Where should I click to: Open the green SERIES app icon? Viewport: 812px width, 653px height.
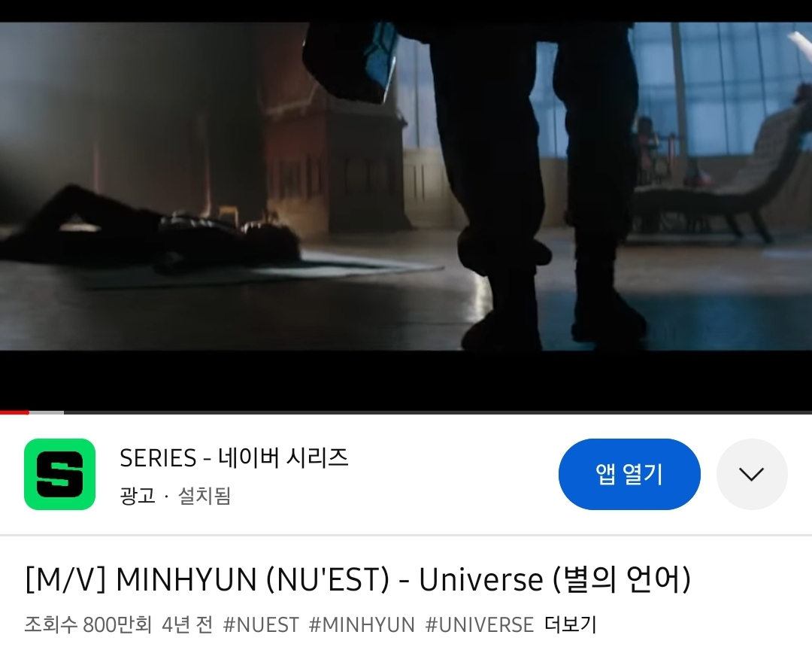[x=59, y=474]
